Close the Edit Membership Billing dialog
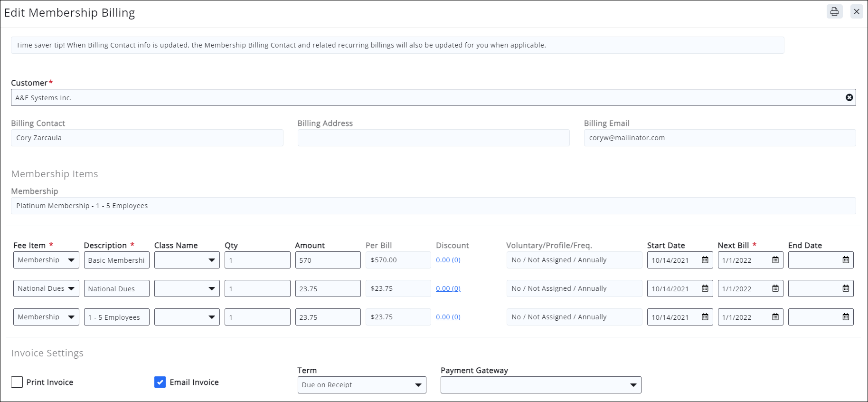The image size is (868, 402). point(857,11)
